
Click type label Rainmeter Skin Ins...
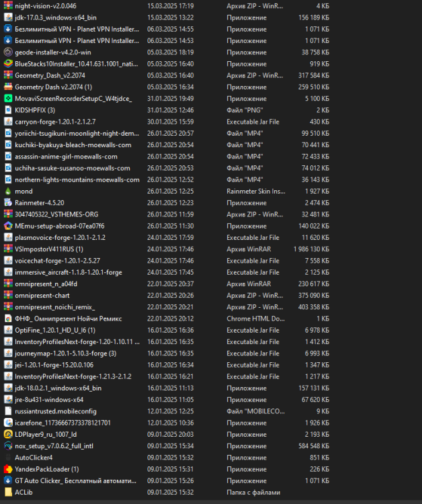point(256,192)
